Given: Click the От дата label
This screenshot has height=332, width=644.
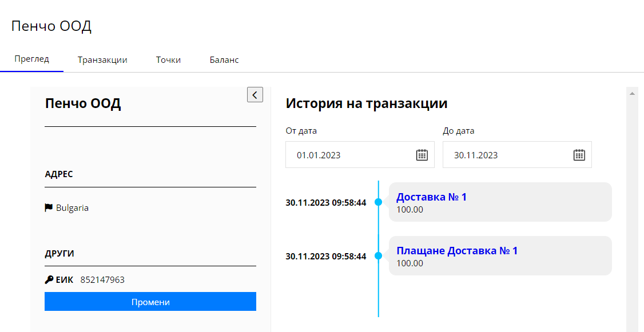Looking at the screenshot, I should [301, 131].
